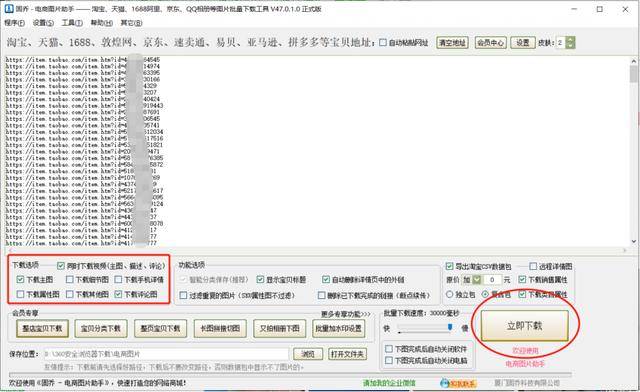This screenshot has height=392, width=640.
Task: Open the 帮助(H) menu
Action: [102, 23]
